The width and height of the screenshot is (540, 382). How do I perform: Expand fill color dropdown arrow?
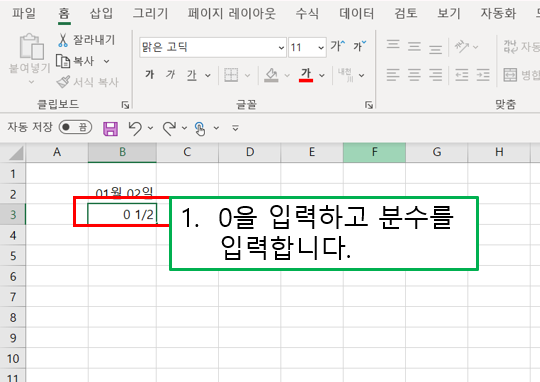coord(287,75)
